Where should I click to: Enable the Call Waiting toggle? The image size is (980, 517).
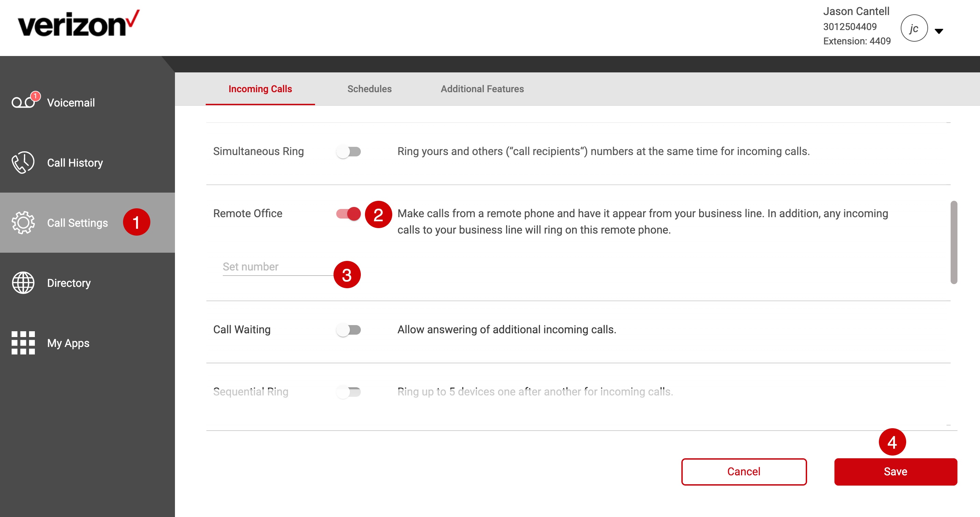349,330
